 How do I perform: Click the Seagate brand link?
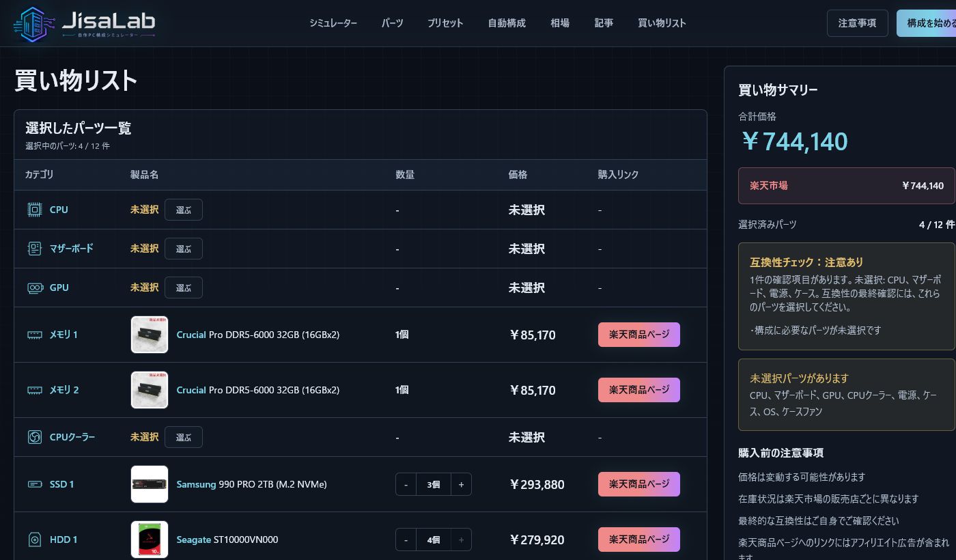(193, 540)
